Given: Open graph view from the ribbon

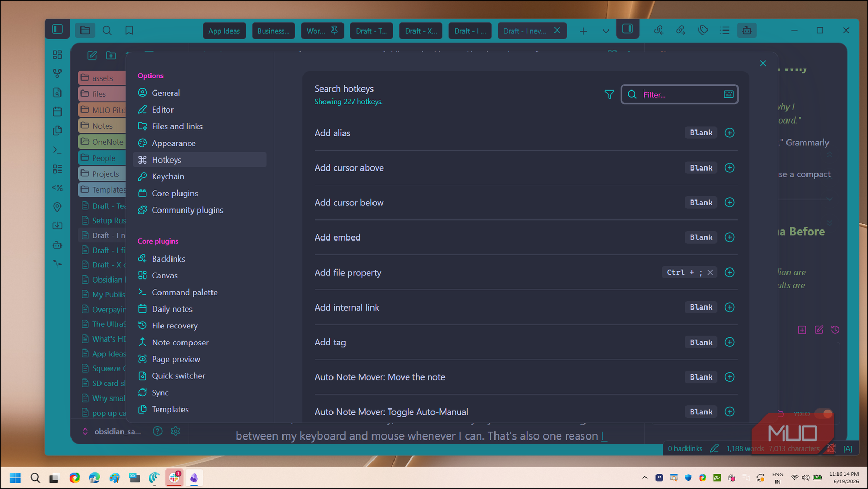Looking at the screenshot, I should tap(57, 74).
